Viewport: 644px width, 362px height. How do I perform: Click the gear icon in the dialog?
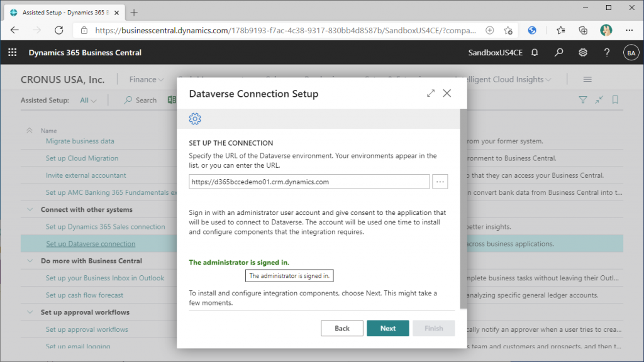pos(195,119)
